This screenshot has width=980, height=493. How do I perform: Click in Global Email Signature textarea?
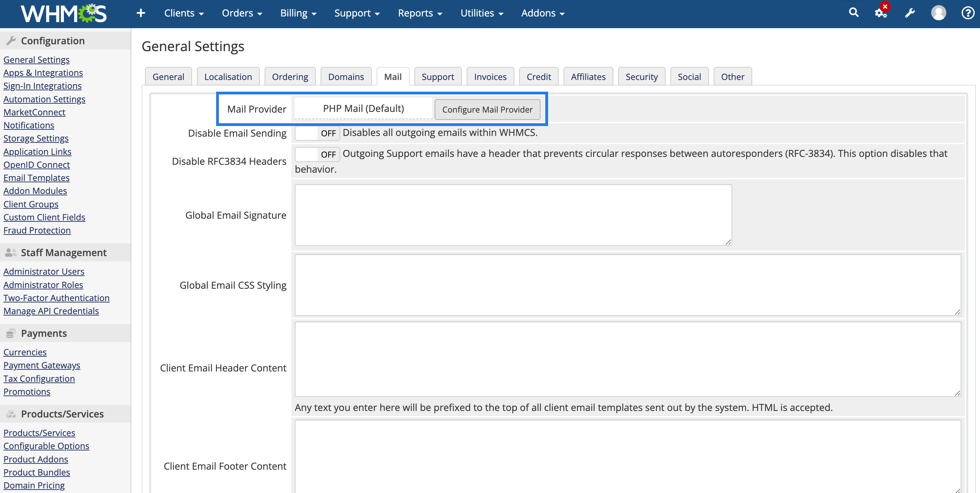(513, 215)
